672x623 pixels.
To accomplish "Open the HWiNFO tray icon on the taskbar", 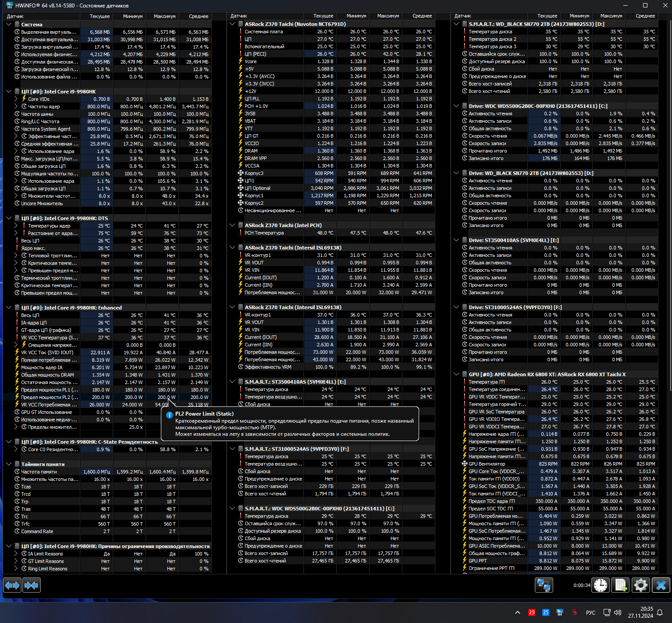I will [x=560, y=612].
